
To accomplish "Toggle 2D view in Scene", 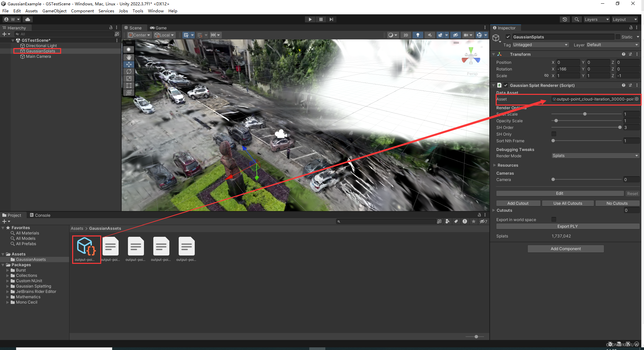I will click(x=406, y=35).
